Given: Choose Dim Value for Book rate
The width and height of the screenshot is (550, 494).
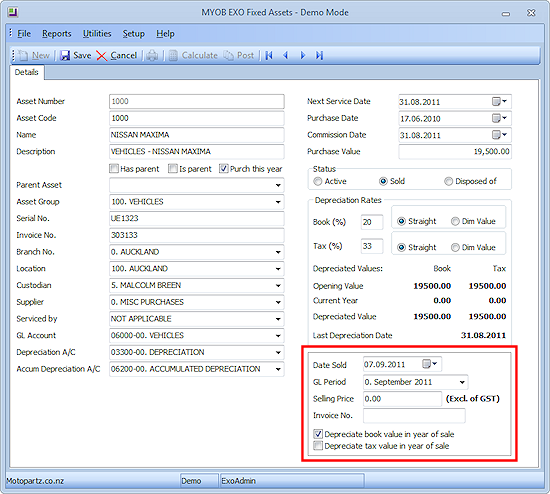Looking at the screenshot, I should tap(455, 221).
